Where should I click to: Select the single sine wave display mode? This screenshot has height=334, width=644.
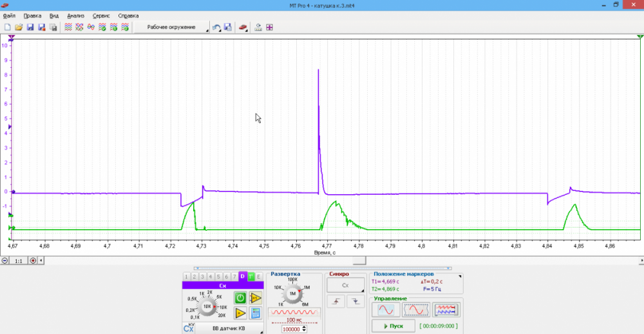point(385,310)
